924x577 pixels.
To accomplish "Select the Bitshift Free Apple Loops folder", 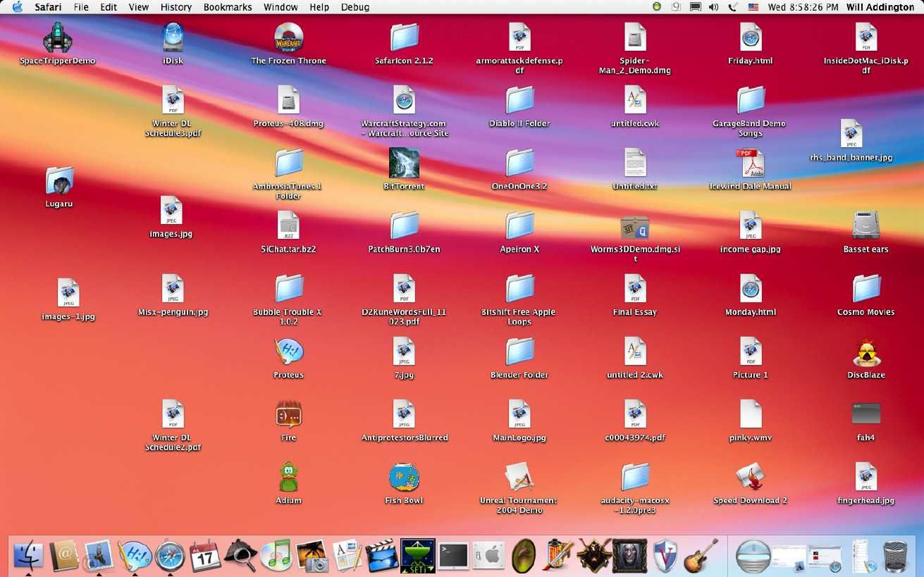I will tap(519, 288).
